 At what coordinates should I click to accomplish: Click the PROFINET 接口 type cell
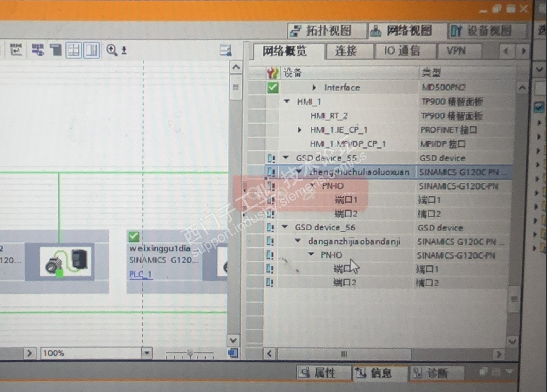[x=449, y=130]
